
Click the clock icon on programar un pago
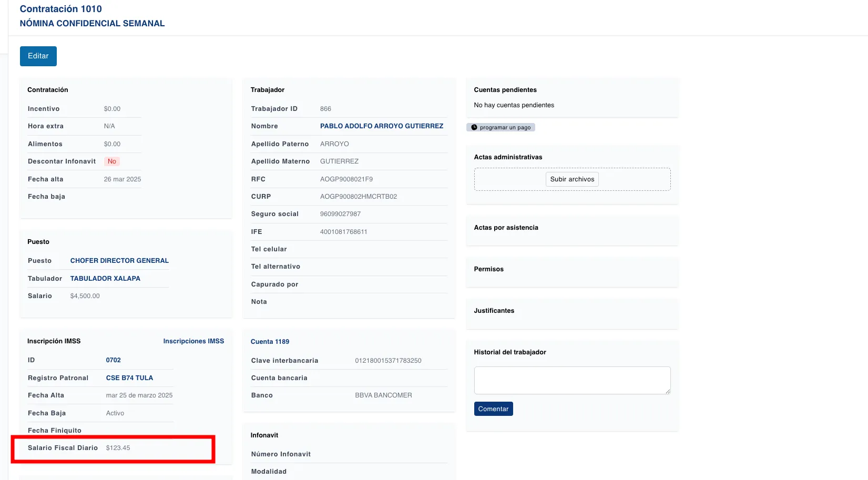tap(474, 127)
